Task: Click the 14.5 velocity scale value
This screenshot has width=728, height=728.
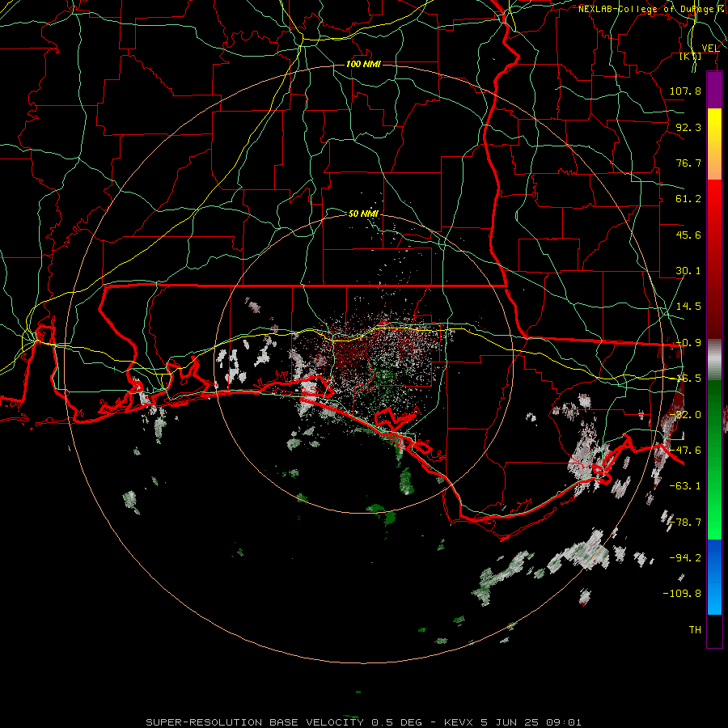Action: click(x=688, y=307)
